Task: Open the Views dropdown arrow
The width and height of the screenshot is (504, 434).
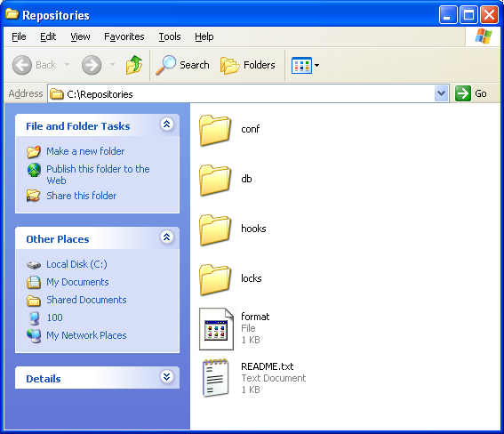Action: pyautogui.click(x=317, y=65)
